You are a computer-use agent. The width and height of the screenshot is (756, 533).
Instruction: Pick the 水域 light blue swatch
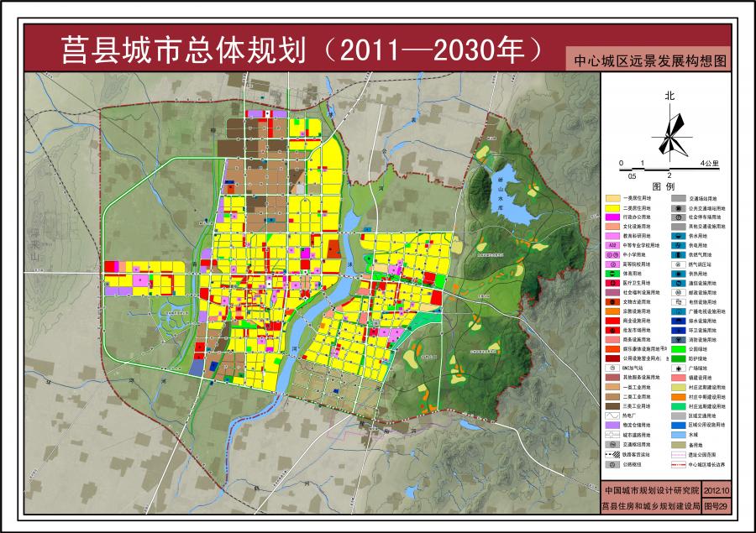click(679, 435)
